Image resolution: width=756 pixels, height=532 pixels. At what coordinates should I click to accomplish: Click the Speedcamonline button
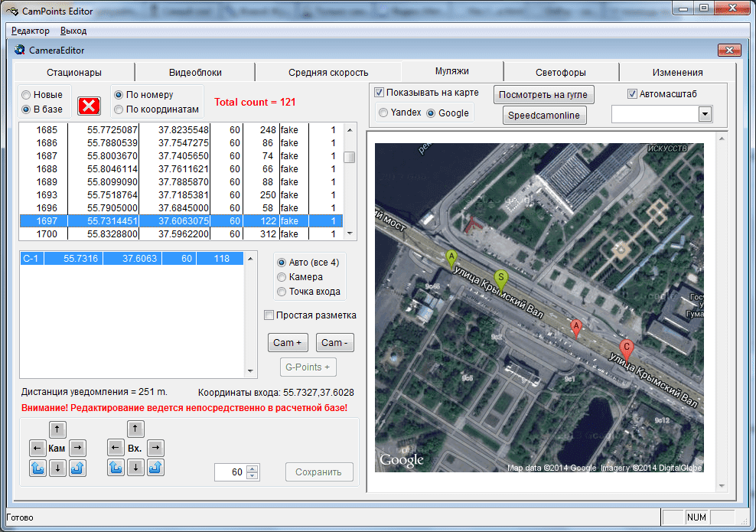point(544,116)
